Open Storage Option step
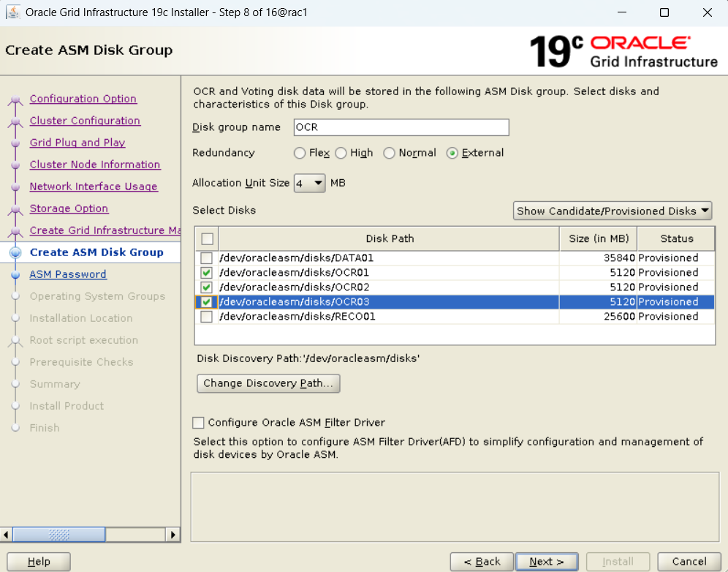The image size is (728, 572). pyautogui.click(x=69, y=208)
